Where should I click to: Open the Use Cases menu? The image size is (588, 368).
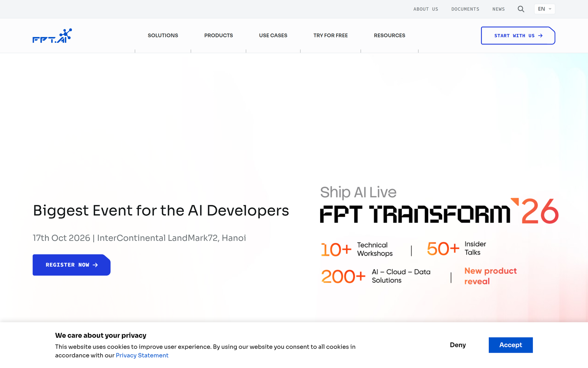tap(273, 36)
